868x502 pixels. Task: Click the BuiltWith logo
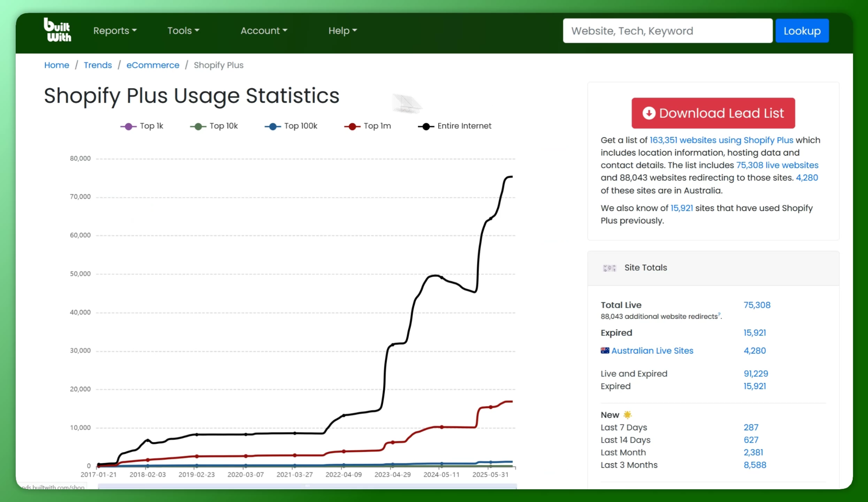coord(57,30)
